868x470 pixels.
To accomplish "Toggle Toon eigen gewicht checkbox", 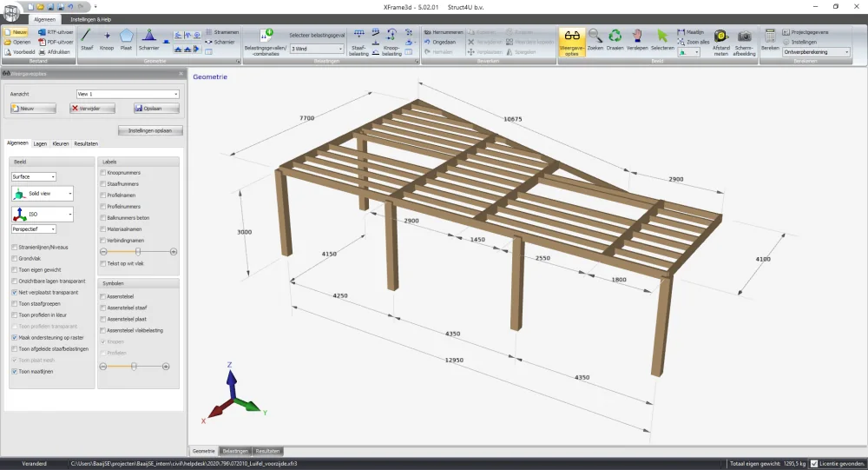I will click(15, 270).
